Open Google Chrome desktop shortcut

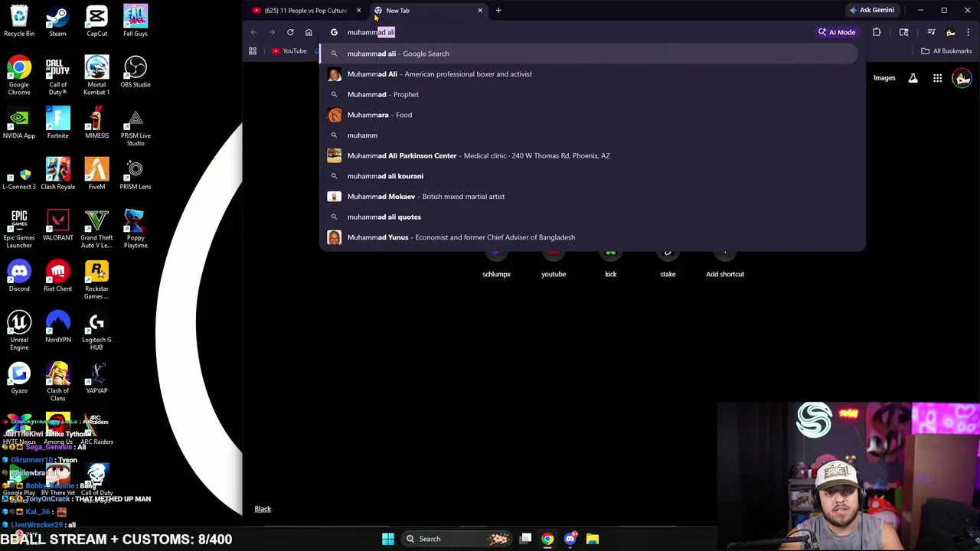click(19, 75)
